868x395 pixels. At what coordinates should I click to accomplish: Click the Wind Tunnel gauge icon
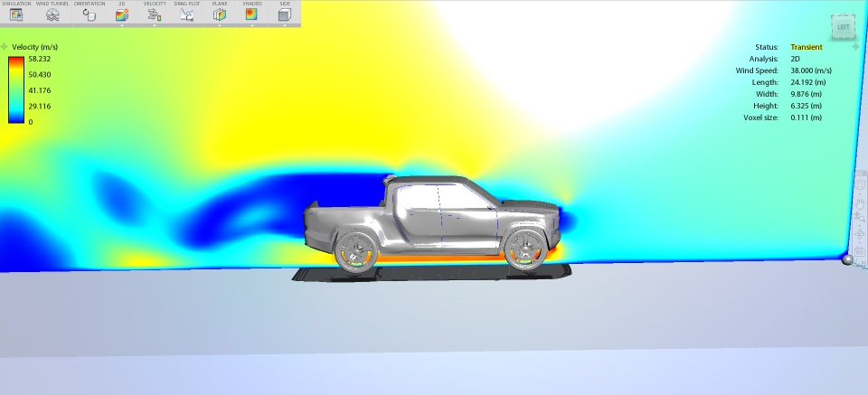pyautogui.click(x=52, y=15)
